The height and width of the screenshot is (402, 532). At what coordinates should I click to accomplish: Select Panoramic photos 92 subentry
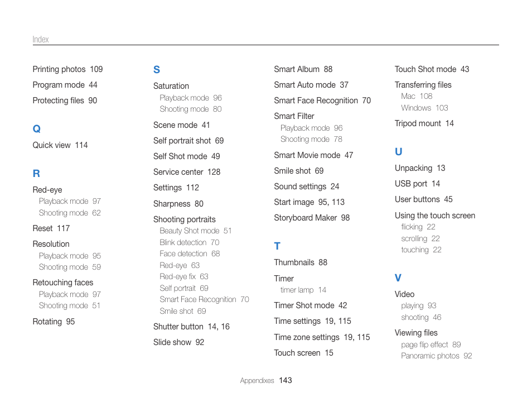tap(436, 356)
